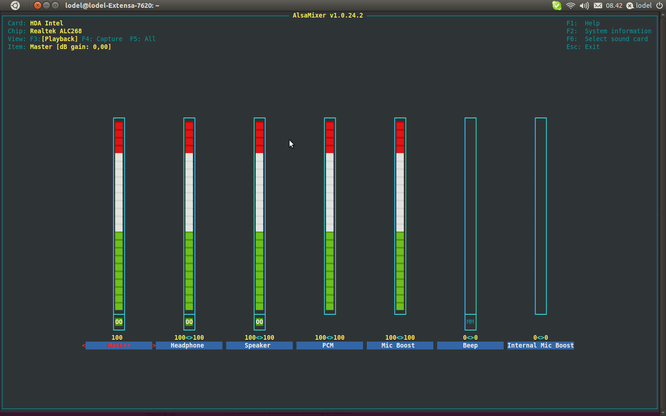Click the PCM 100<>100 value
The width and height of the screenshot is (666, 416).
330,337
